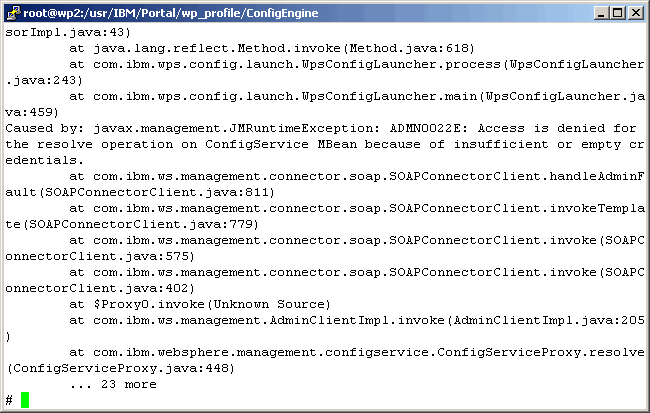
Task: Minimize the terminal window
Action: tap(595, 12)
